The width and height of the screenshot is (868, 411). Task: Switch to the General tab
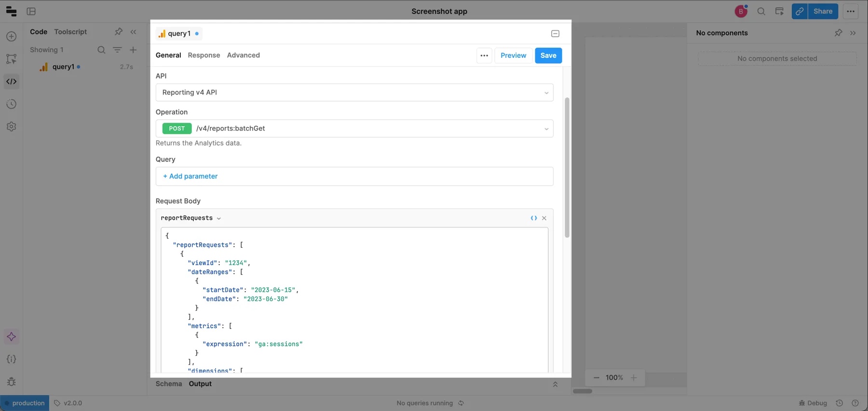(x=168, y=55)
